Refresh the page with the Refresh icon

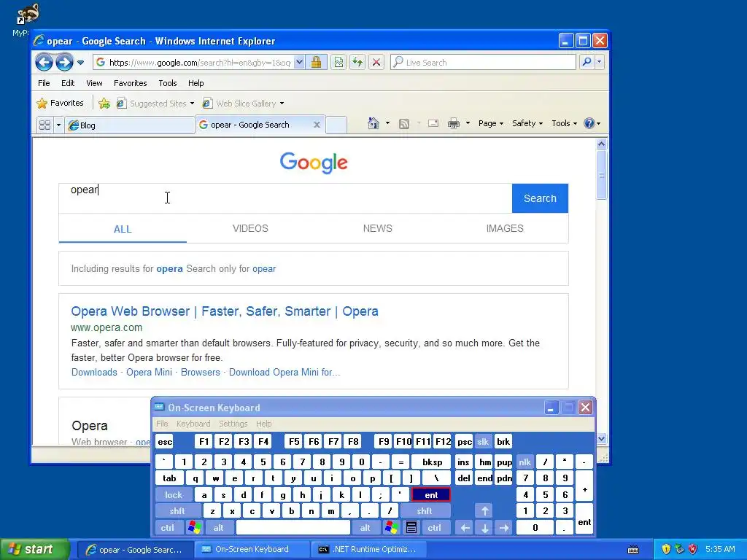[x=357, y=63]
